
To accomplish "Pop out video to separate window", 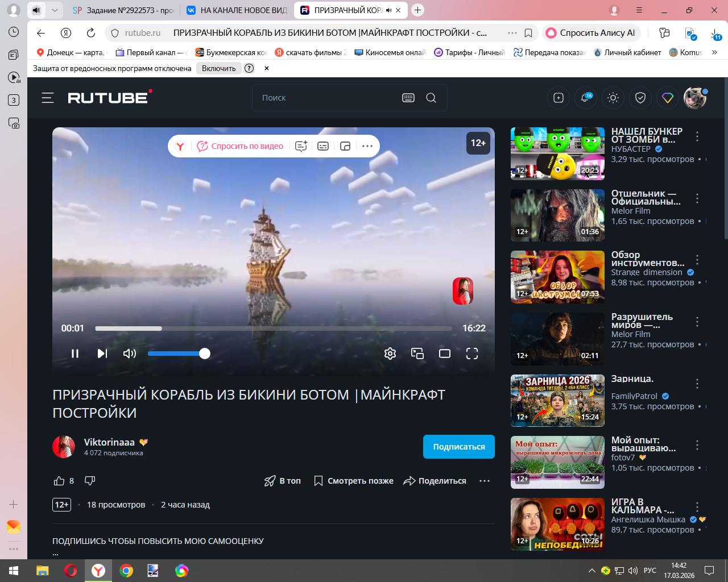I will pyautogui.click(x=345, y=146).
